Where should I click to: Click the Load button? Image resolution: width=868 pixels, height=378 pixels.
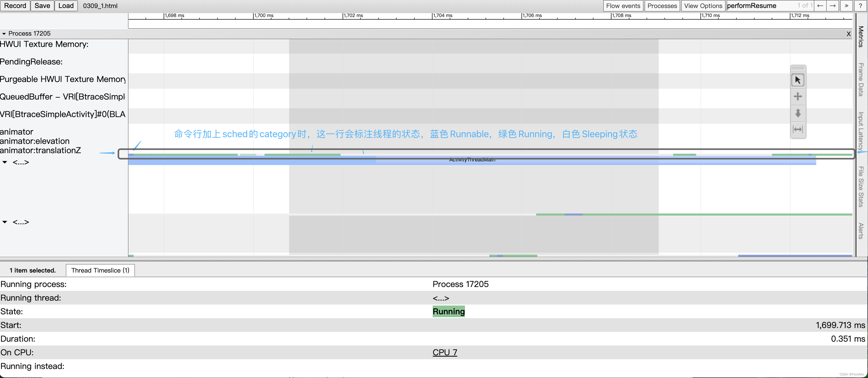[x=66, y=6]
